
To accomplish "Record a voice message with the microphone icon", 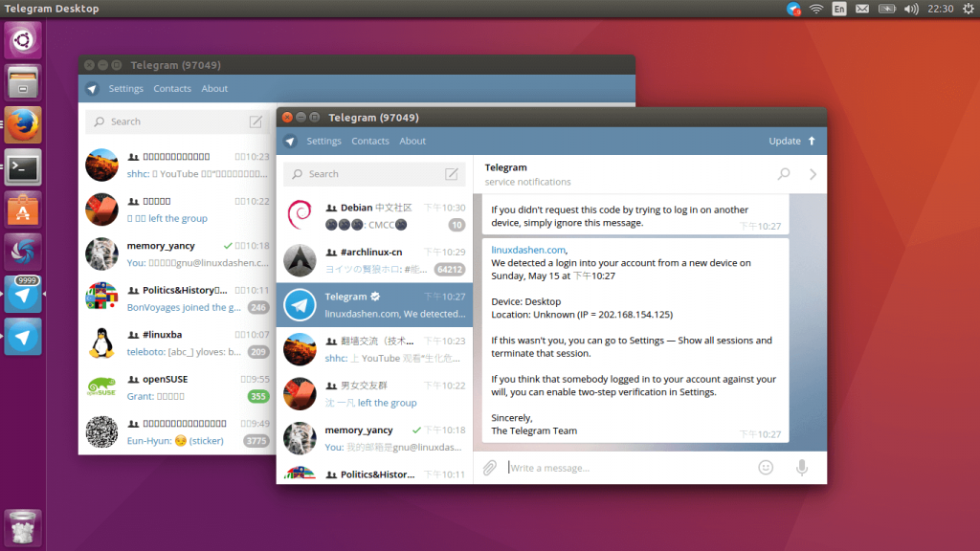I will [801, 467].
